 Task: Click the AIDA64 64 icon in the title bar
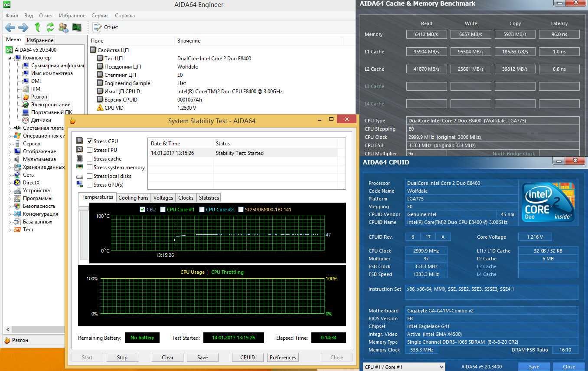(x=7, y=4)
